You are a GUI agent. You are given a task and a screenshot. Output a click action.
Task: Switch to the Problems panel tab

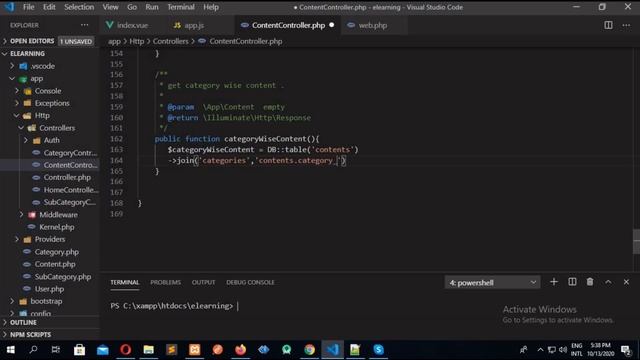pos(165,282)
